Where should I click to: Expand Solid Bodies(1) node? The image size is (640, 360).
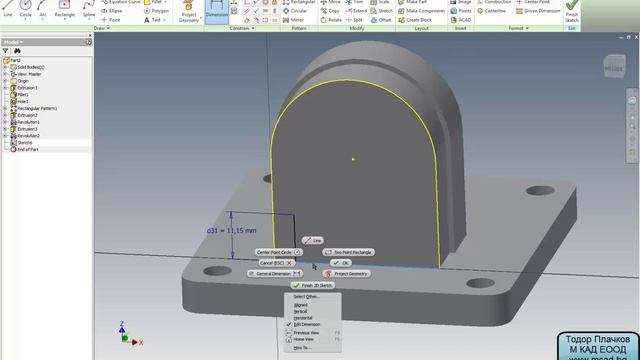point(5,67)
